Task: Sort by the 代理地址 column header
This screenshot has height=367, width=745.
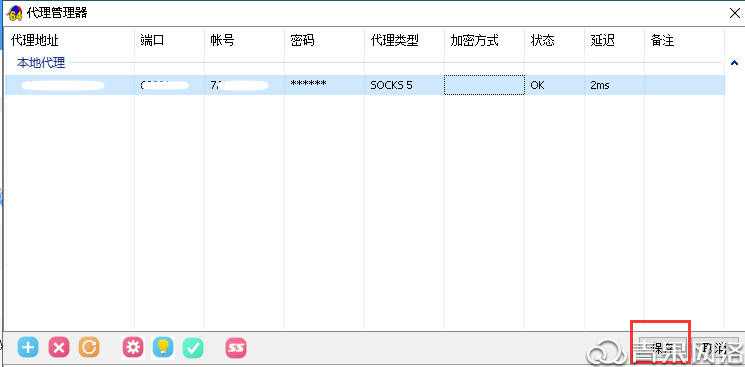Action: click(69, 41)
